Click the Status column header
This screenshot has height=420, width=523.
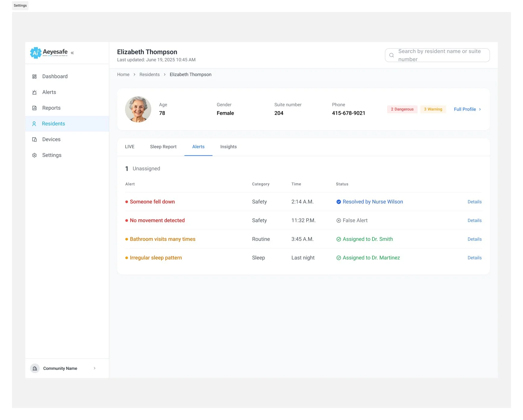pos(342,184)
